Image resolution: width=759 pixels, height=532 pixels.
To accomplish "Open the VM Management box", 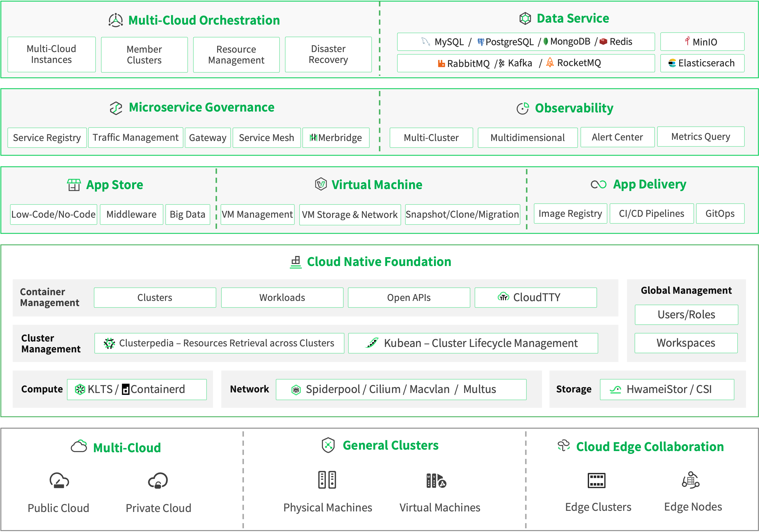I will 257,215.
